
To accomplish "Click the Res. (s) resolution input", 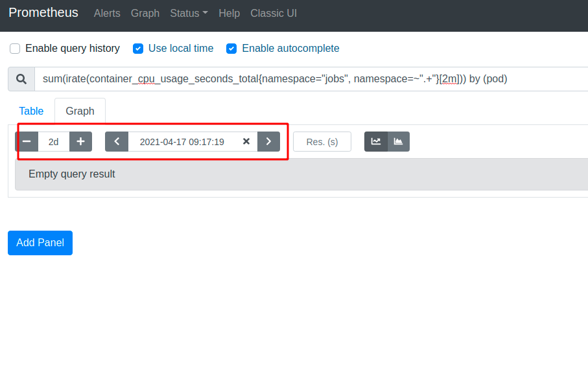I will coord(322,142).
